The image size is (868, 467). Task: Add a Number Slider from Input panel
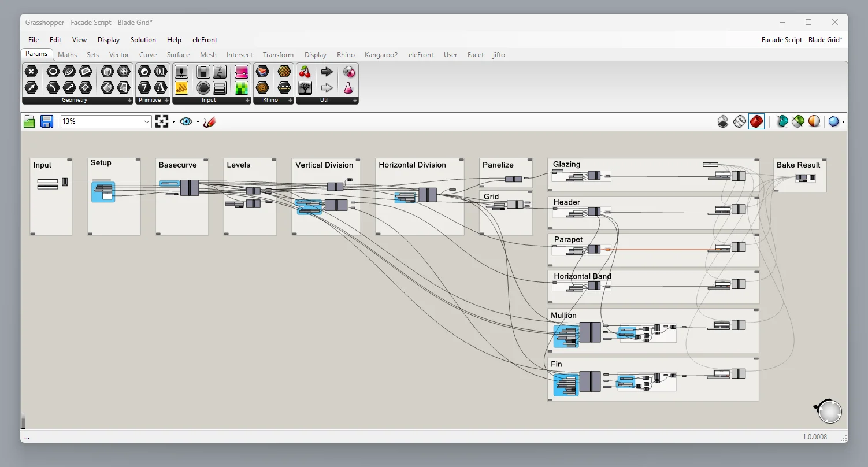181,72
